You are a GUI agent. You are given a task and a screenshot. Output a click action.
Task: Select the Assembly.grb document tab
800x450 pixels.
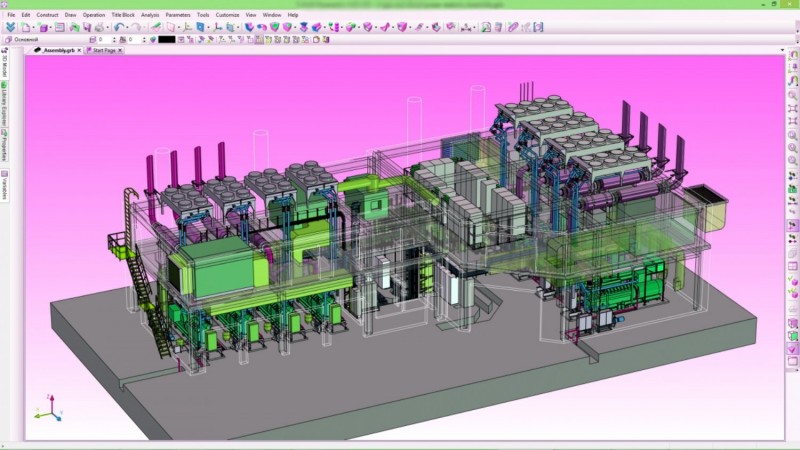tap(58, 50)
